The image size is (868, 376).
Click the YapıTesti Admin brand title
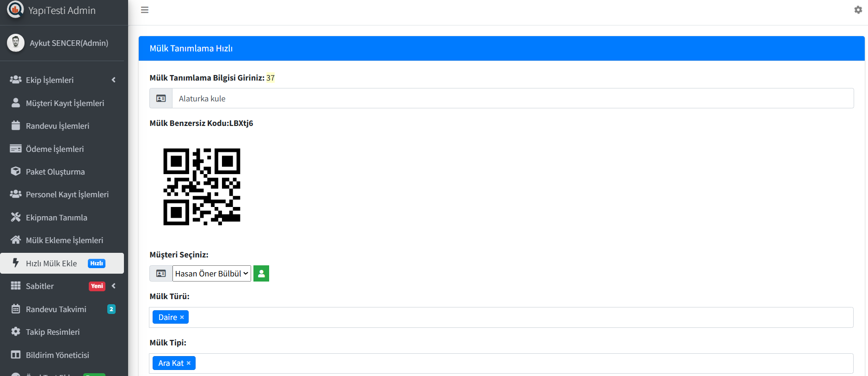click(62, 10)
